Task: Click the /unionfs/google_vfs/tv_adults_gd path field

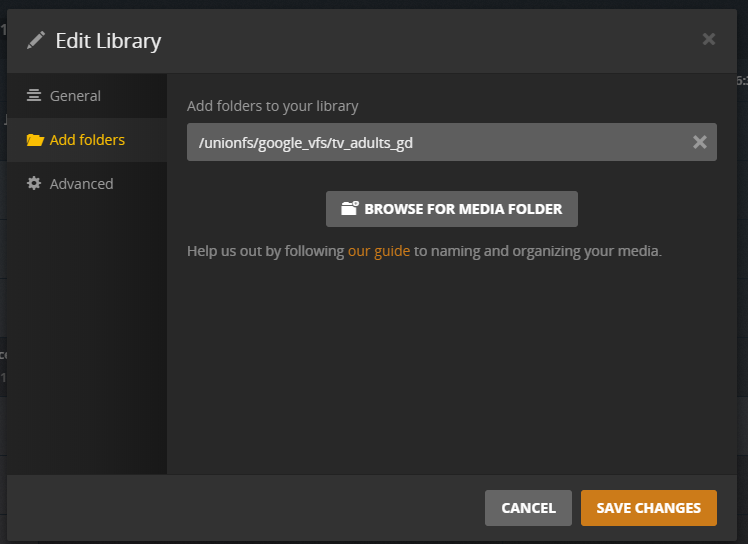Action: (x=451, y=142)
